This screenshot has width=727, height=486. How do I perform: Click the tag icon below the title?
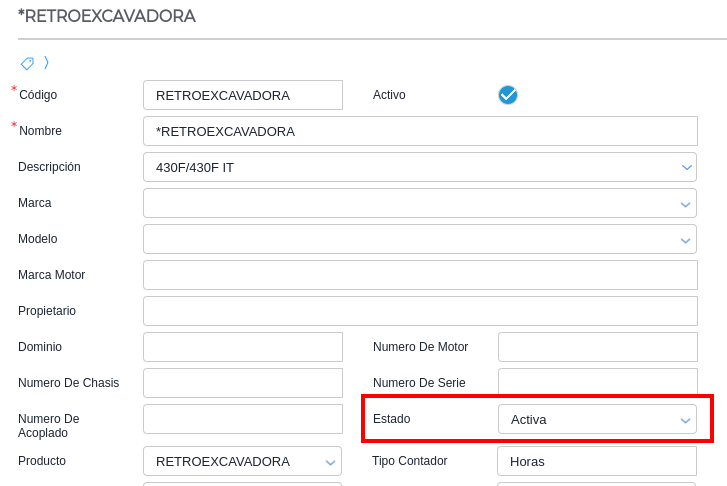point(27,63)
